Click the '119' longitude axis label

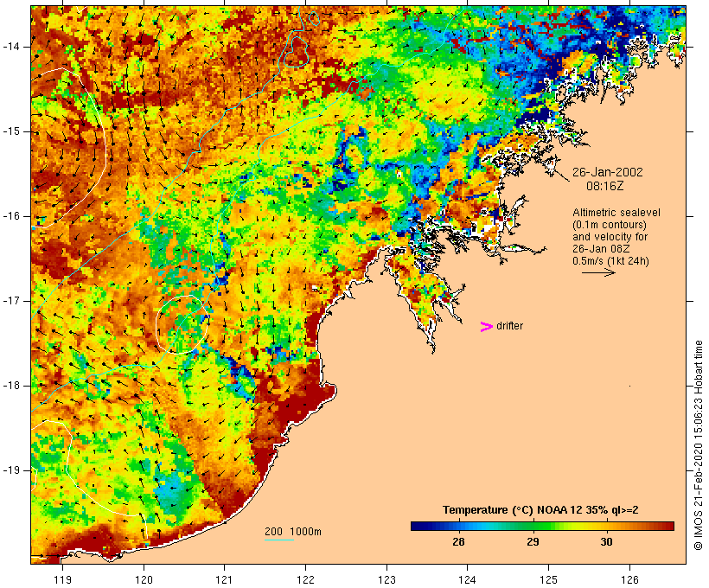62,580
